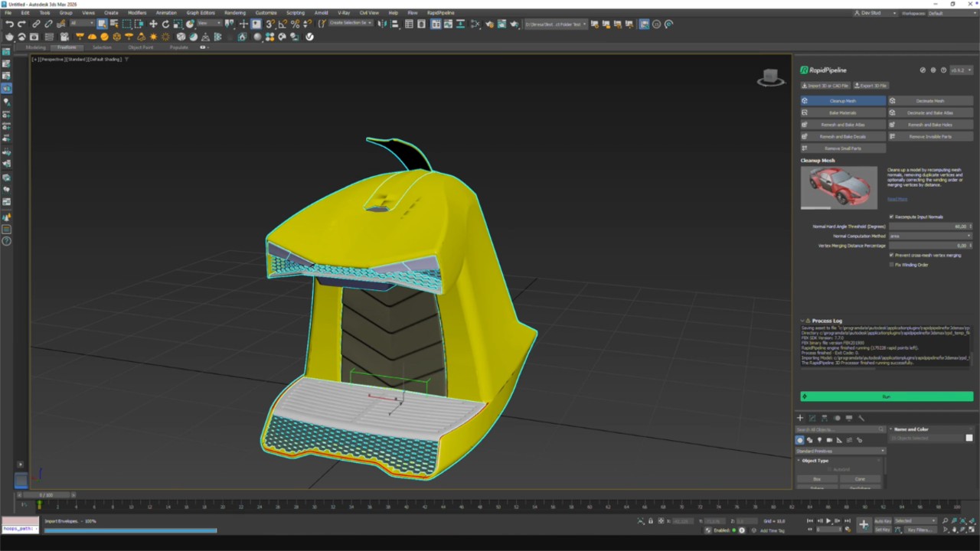Toggle the Auto Key button
Image resolution: width=980 pixels, height=551 pixels.
(x=883, y=520)
